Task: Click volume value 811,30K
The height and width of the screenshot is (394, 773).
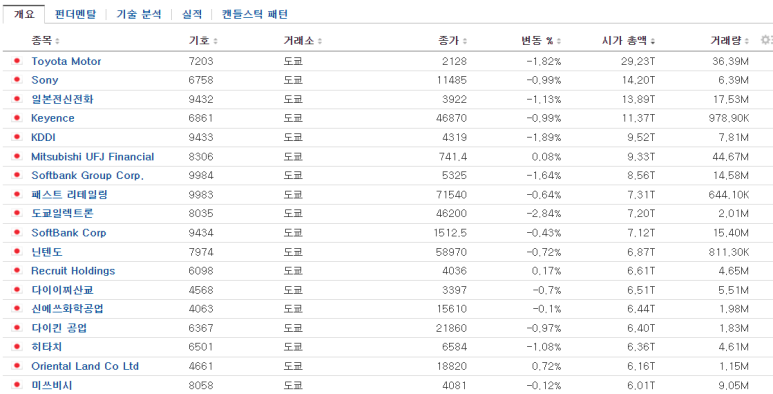Action: (728, 251)
